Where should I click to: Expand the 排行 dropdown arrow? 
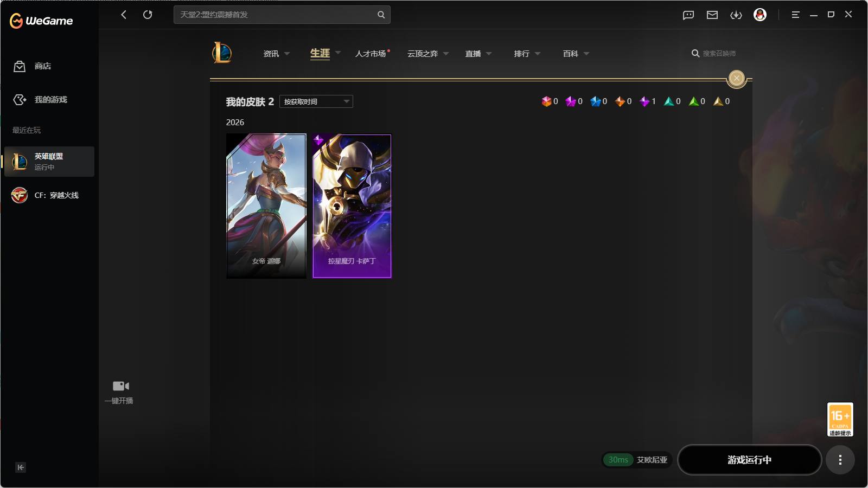[538, 54]
